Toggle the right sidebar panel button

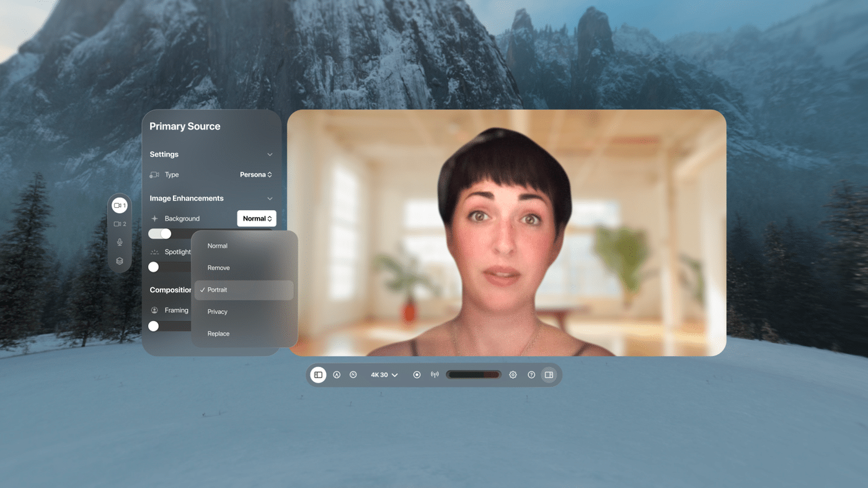point(549,375)
